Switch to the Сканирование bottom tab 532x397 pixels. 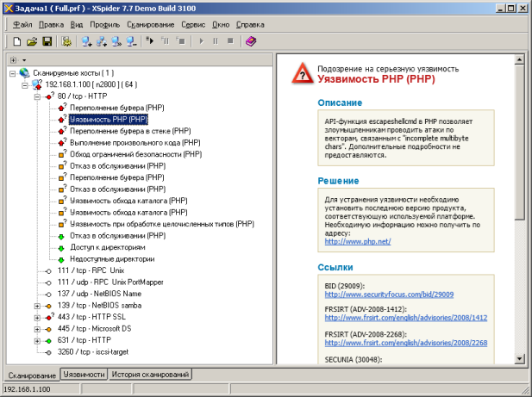coord(32,375)
